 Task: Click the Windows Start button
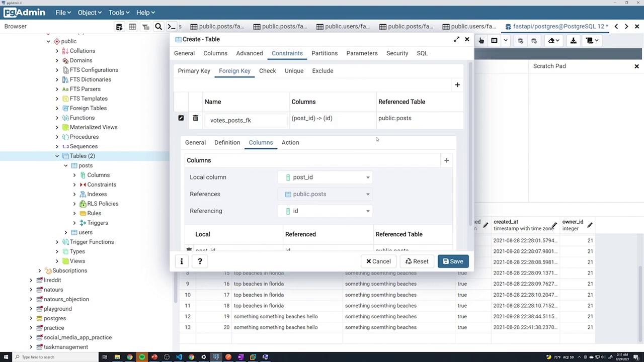pos(6,357)
